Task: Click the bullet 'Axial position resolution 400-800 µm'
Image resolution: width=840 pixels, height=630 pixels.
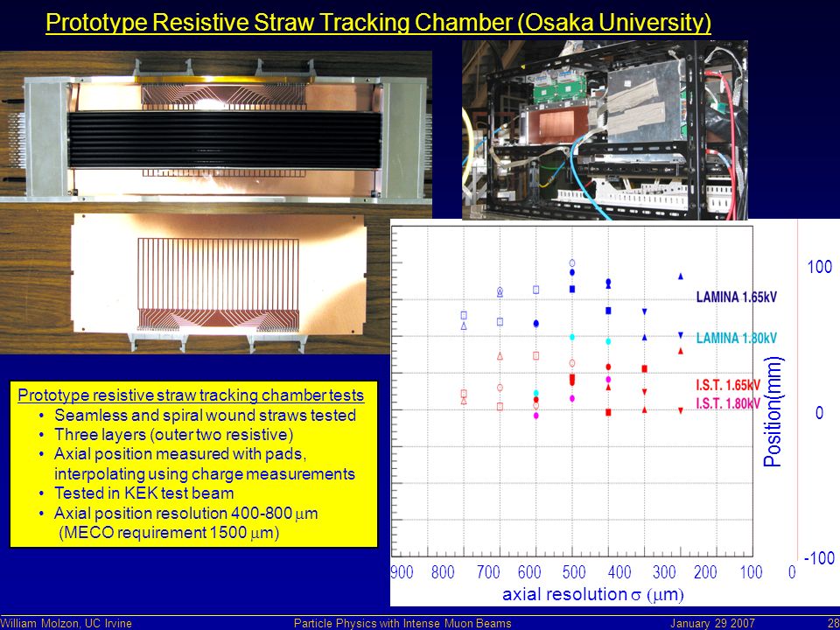Action: [185, 514]
